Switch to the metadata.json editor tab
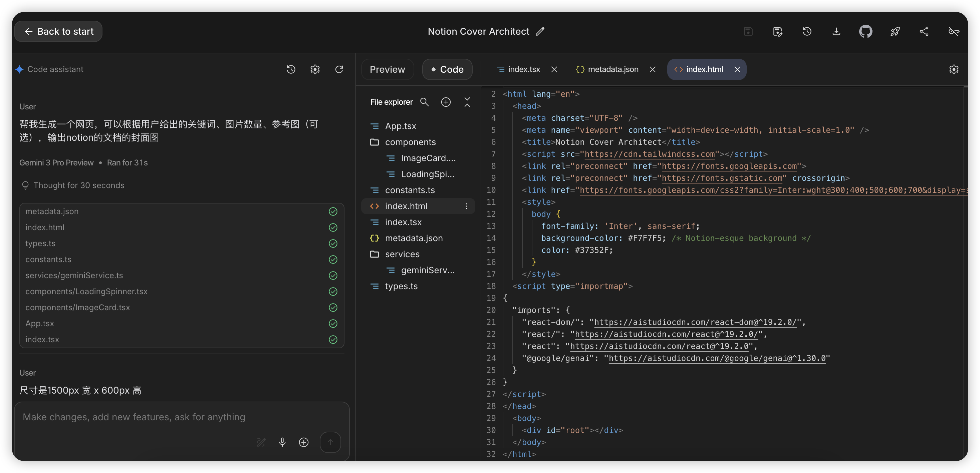980x473 pixels. pos(612,69)
